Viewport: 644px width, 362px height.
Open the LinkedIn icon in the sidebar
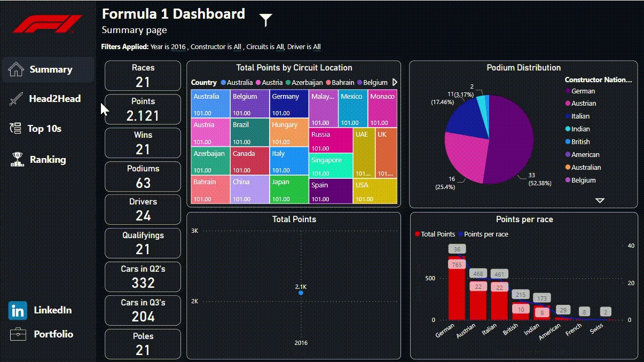click(18, 310)
